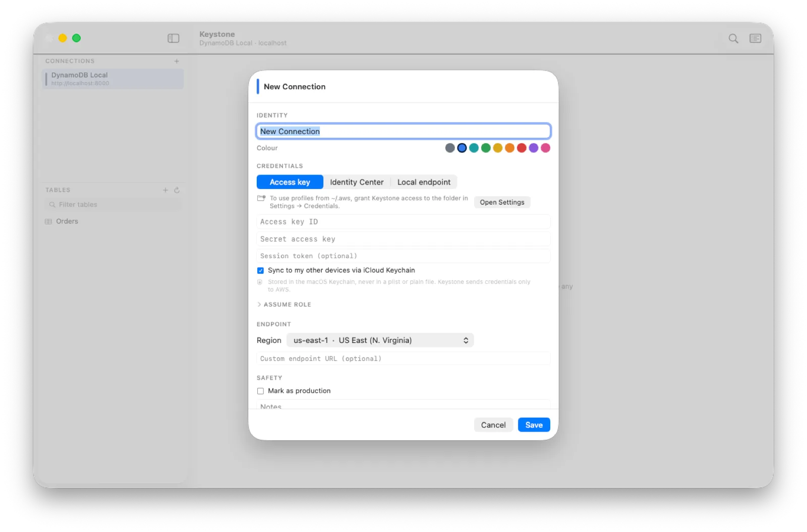Focus the Access key ID field

pos(403,222)
